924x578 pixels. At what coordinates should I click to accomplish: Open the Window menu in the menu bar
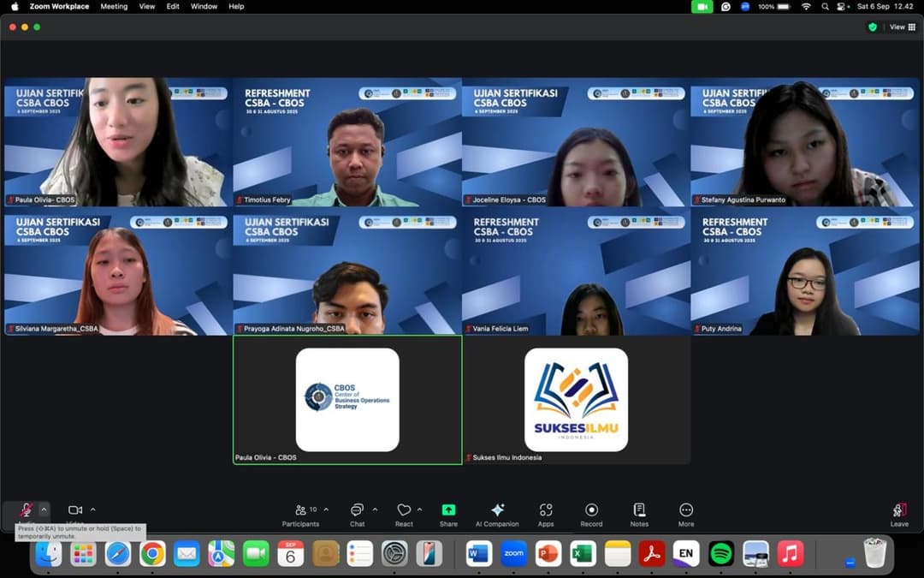point(203,7)
